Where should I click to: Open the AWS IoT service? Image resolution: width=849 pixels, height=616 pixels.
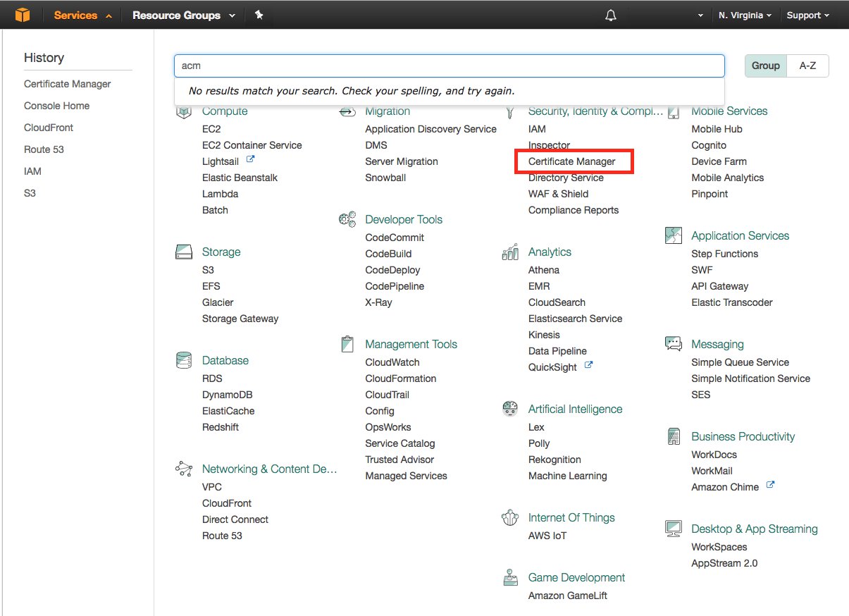pyautogui.click(x=547, y=536)
